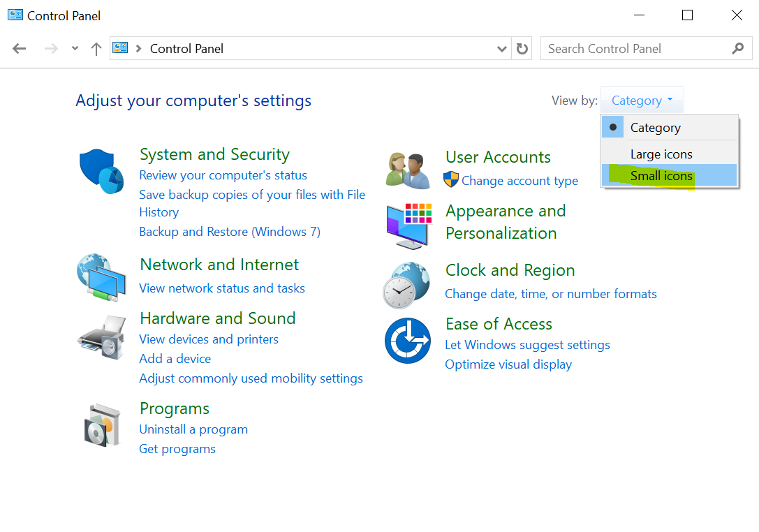
Task: Click the Network and Internet globe icon
Action: 101,277
